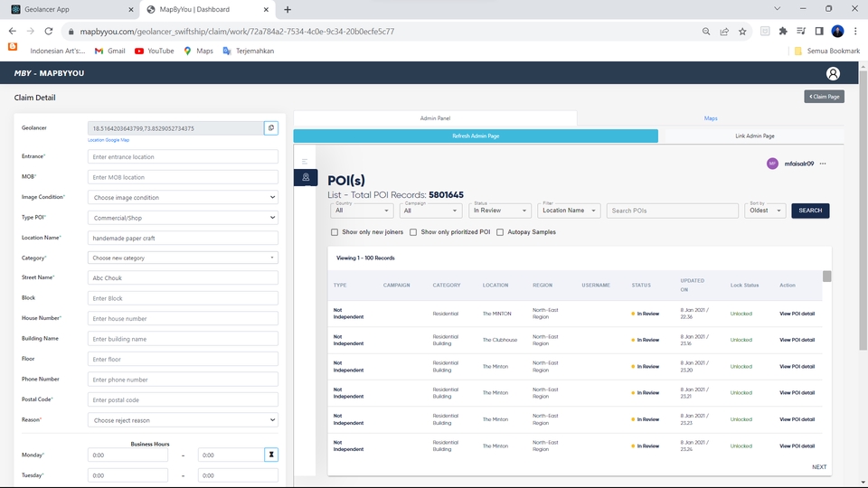Click the Entrance location input field

pos(183,157)
